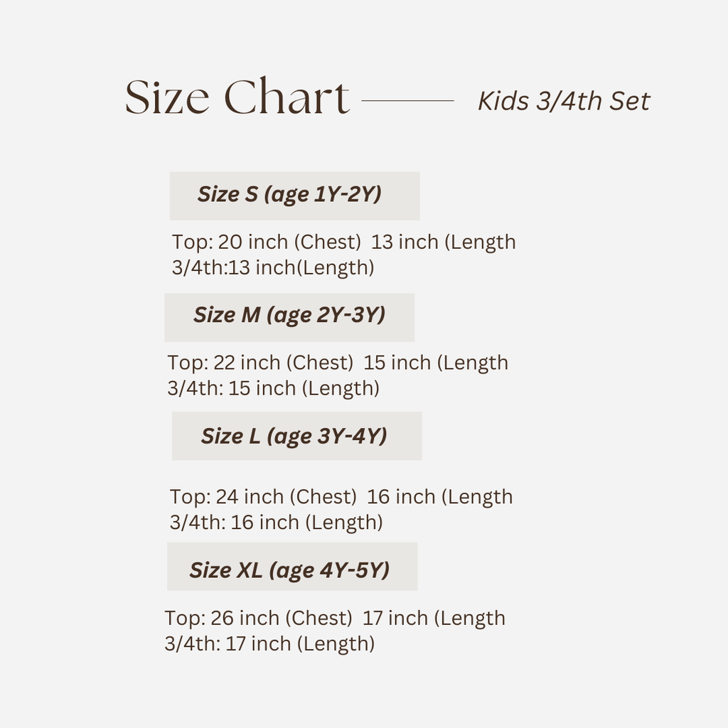The width and height of the screenshot is (728, 728).
Task: Click the "22 inch (Chest)" measurement
Action: 284,363
